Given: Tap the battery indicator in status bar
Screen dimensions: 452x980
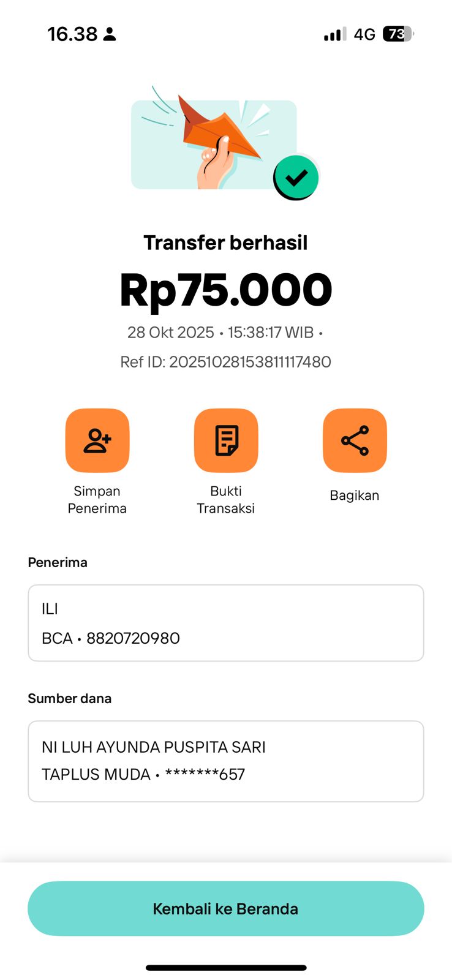Looking at the screenshot, I should pos(397,34).
